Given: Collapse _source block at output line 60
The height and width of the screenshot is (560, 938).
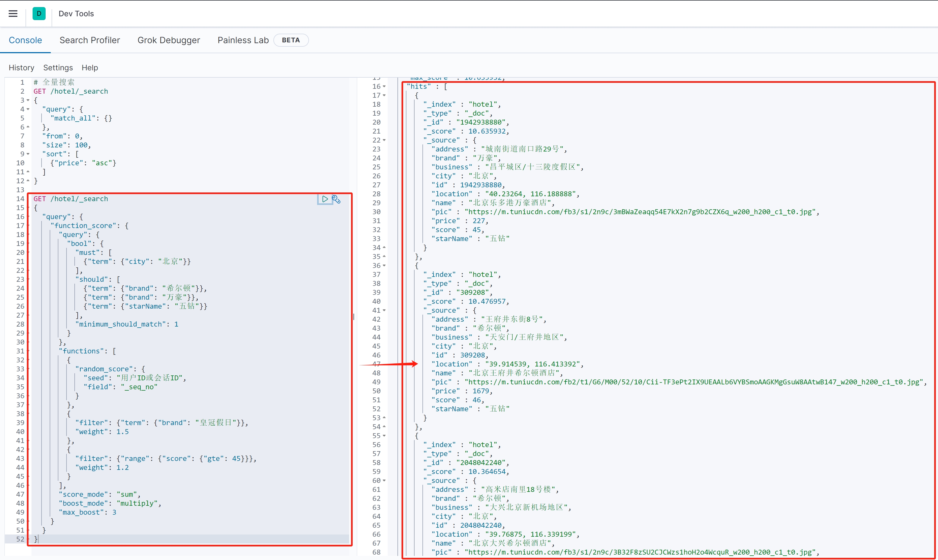Looking at the screenshot, I should click(384, 481).
